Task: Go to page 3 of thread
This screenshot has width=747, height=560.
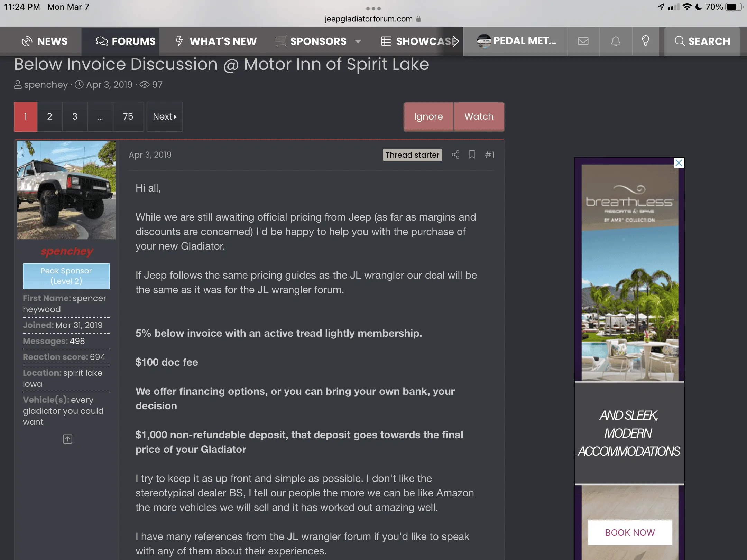Action: click(75, 116)
